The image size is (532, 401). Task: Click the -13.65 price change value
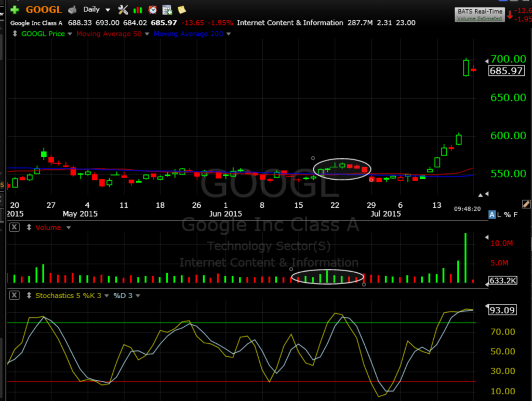pyautogui.click(x=193, y=23)
